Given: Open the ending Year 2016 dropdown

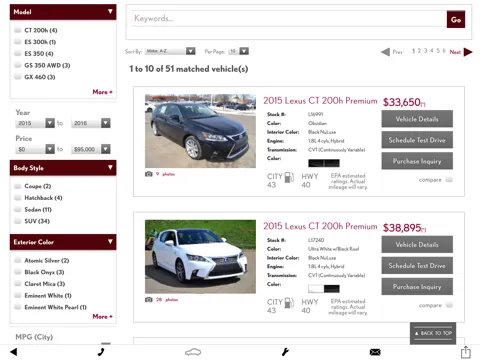Looking at the screenshot, I should 91,123.
